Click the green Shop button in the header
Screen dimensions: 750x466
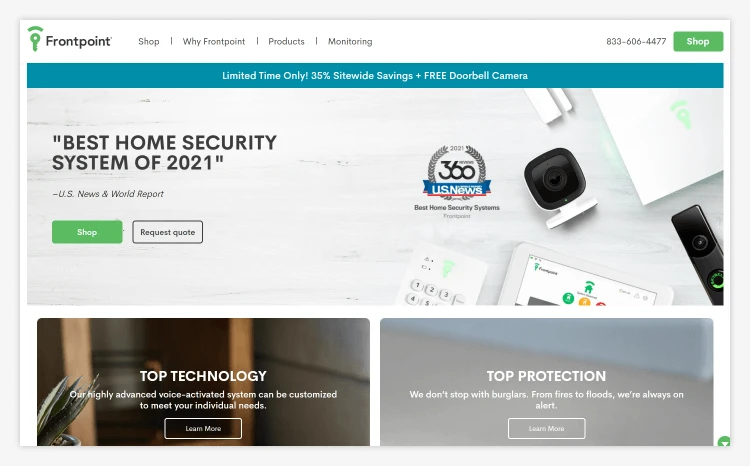[698, 42]
